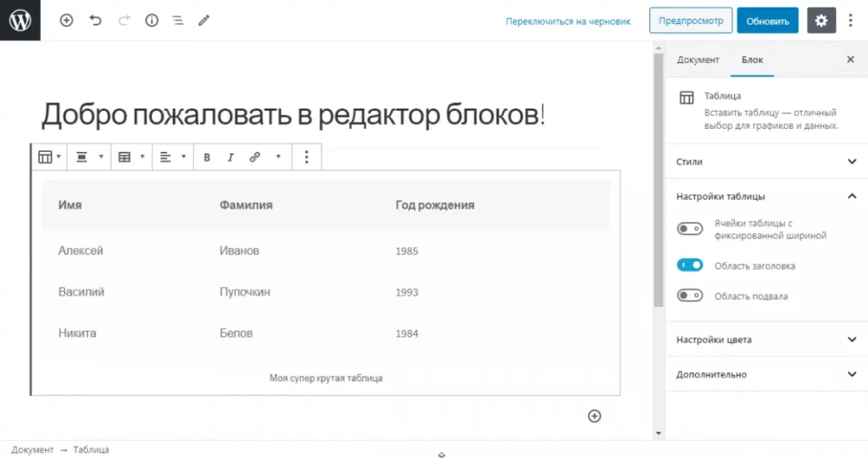Click the Белов cell
The height and width of the screenshot is (458, 868).
pos(236,332)
